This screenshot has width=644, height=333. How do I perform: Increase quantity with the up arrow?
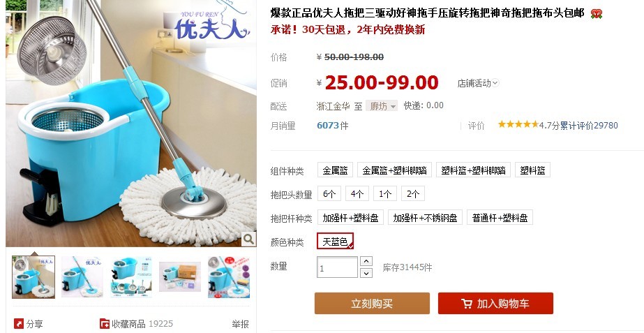[366, 261]
